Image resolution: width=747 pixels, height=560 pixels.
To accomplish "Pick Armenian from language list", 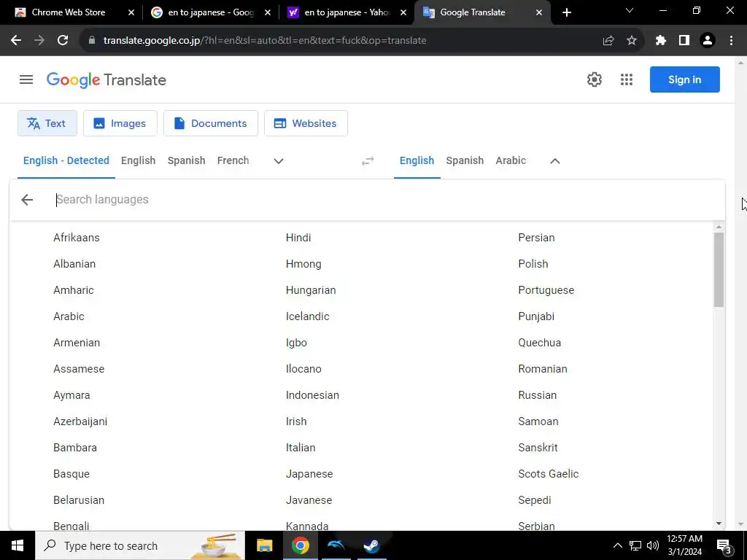I will pos(77,343).
